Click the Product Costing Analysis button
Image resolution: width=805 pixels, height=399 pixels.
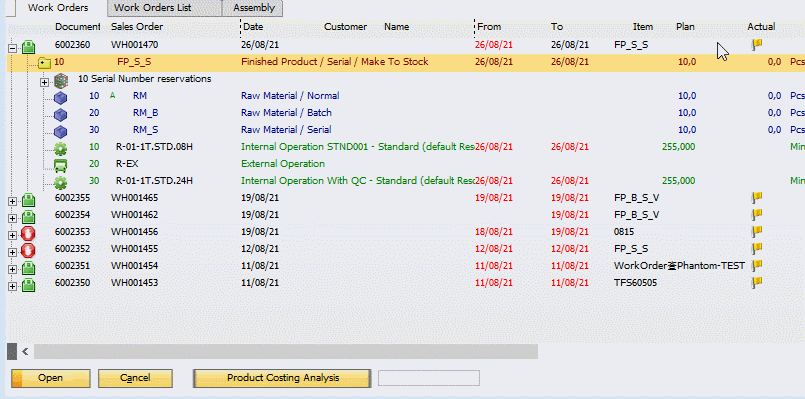pyautogui.click(x=282, y=378)
